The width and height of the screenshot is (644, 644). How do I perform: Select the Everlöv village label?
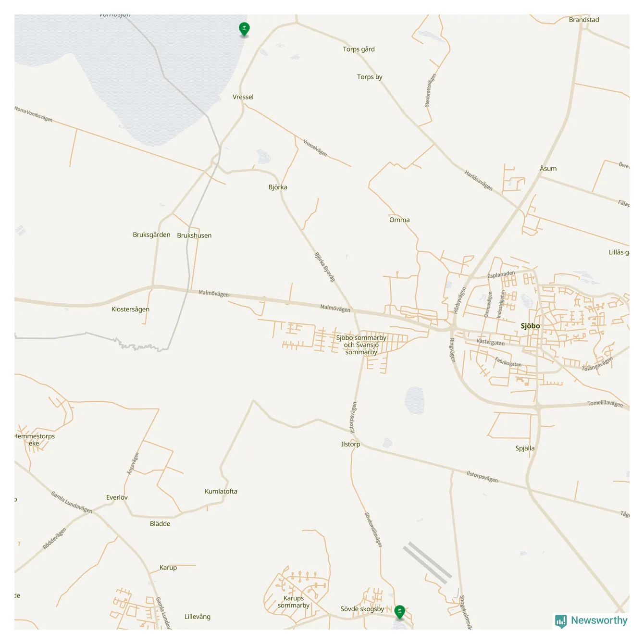coord(117,497)
